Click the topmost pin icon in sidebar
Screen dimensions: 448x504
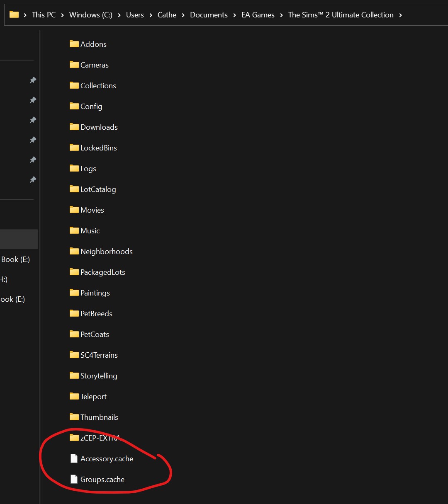pyautogui.click(x=33, y=80)
